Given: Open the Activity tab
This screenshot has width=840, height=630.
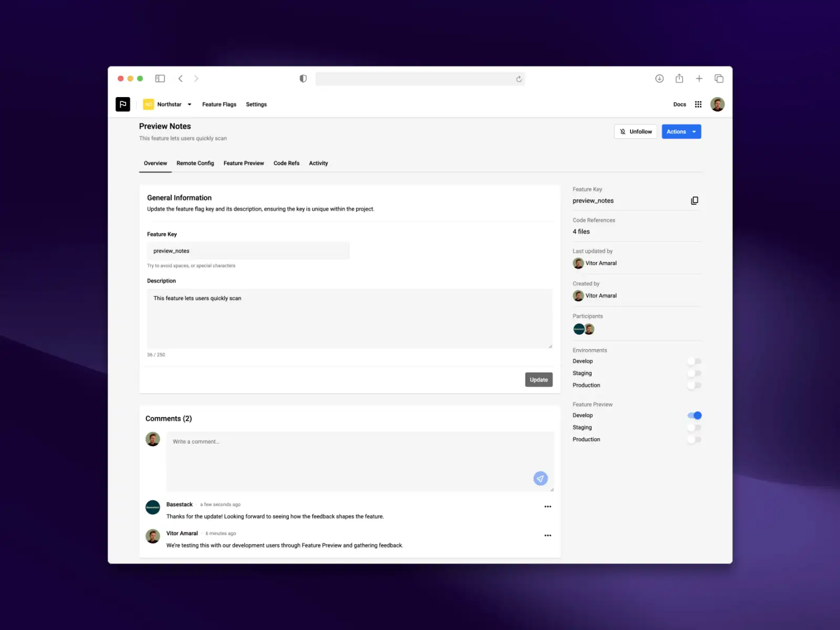Looking at the screenshot, I should (x=318, y=163).
